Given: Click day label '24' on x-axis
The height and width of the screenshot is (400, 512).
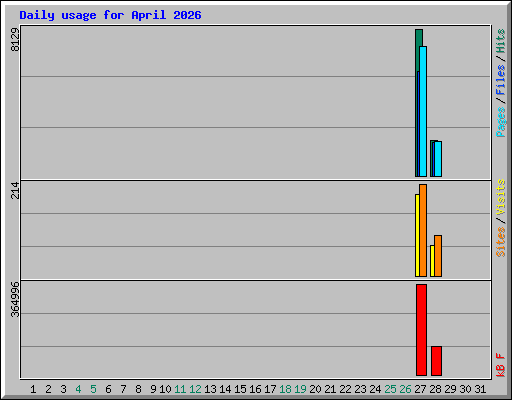Looking at the screenshot, I should 375,389.
